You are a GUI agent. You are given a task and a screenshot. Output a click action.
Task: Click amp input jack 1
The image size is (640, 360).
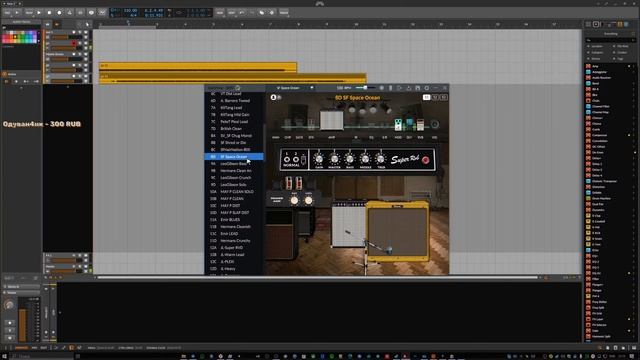(287, 160)
